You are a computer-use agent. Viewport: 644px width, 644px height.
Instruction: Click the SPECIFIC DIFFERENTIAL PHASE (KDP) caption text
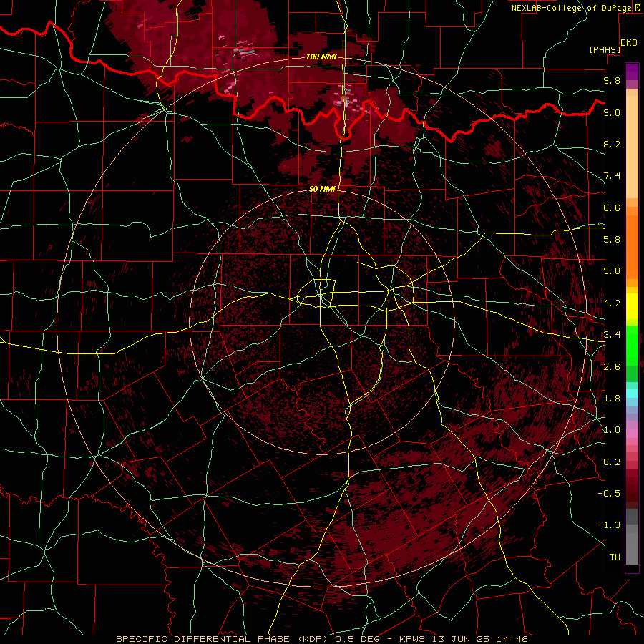point(221,639)
